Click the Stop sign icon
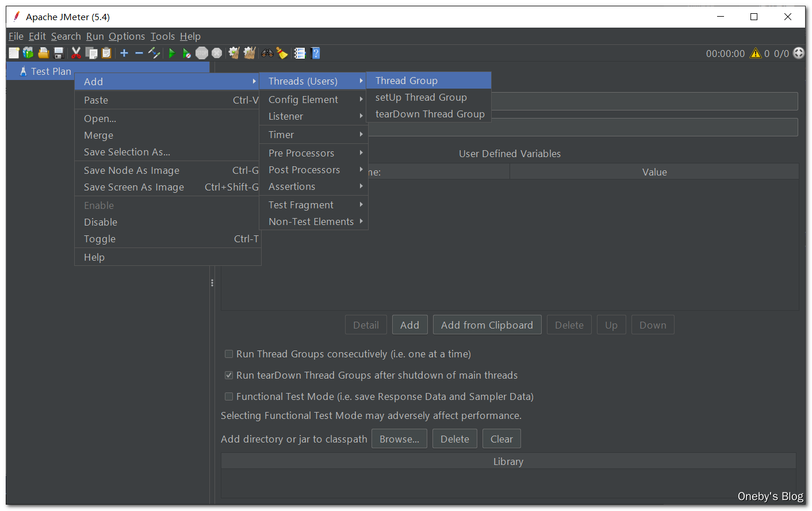The image size is (812, 511). click(x=202, y=54)
